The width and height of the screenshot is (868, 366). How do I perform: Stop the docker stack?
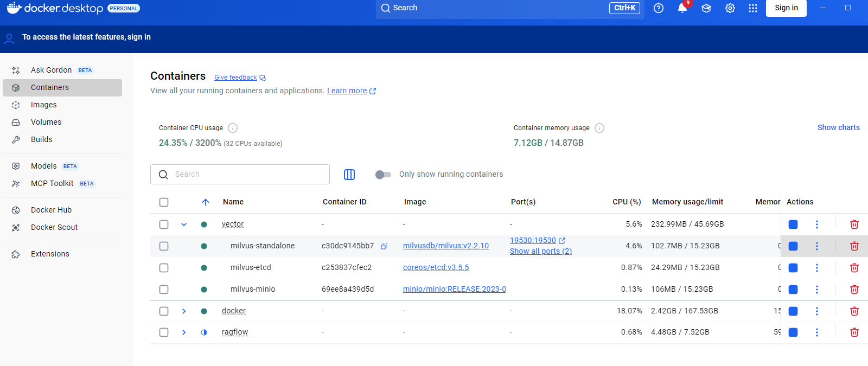click(x=793, y=311)
